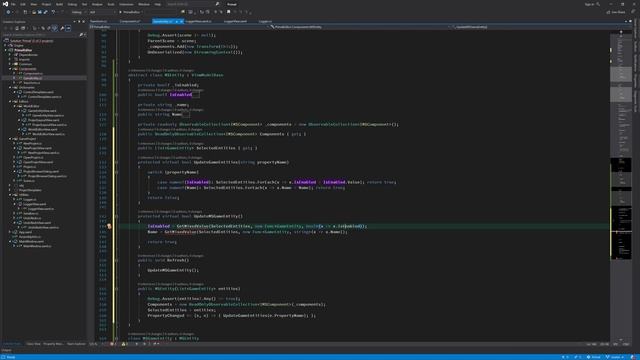
Task: Select the Solution 'Primal' root node
Action: tap(31, 41)
